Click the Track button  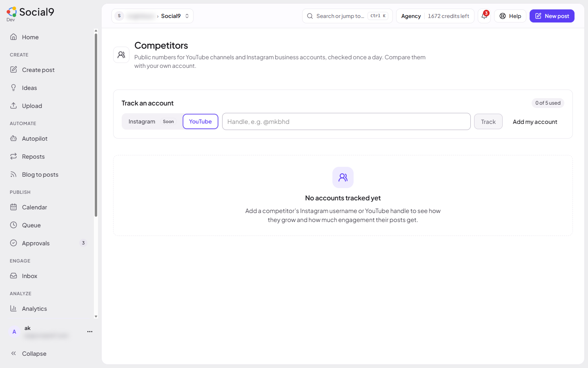pos(488,122)
